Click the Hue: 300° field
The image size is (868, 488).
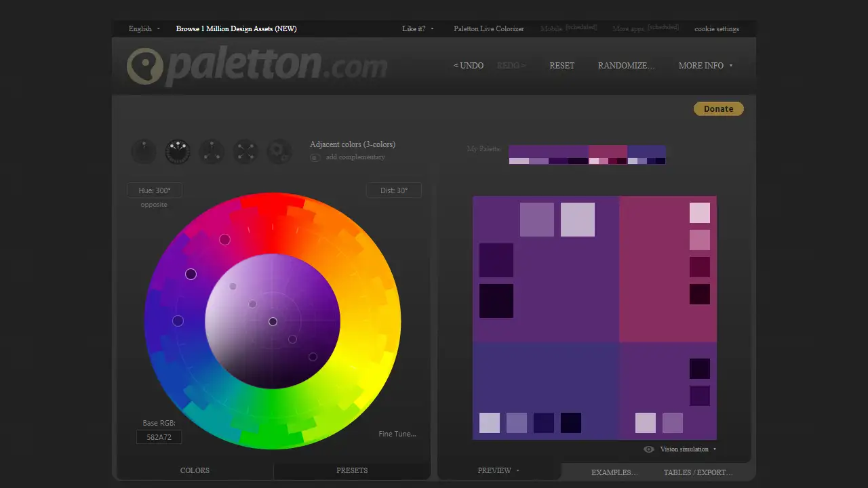tap(154, 190)
